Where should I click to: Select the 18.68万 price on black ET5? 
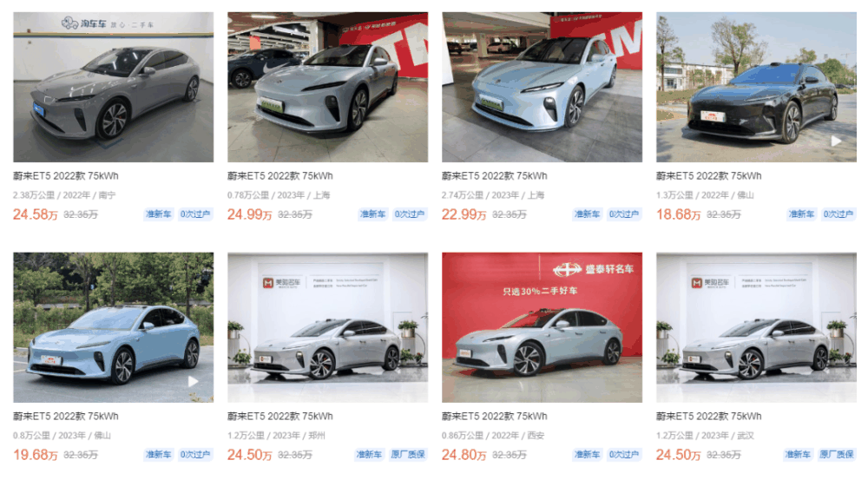[679, 214]
